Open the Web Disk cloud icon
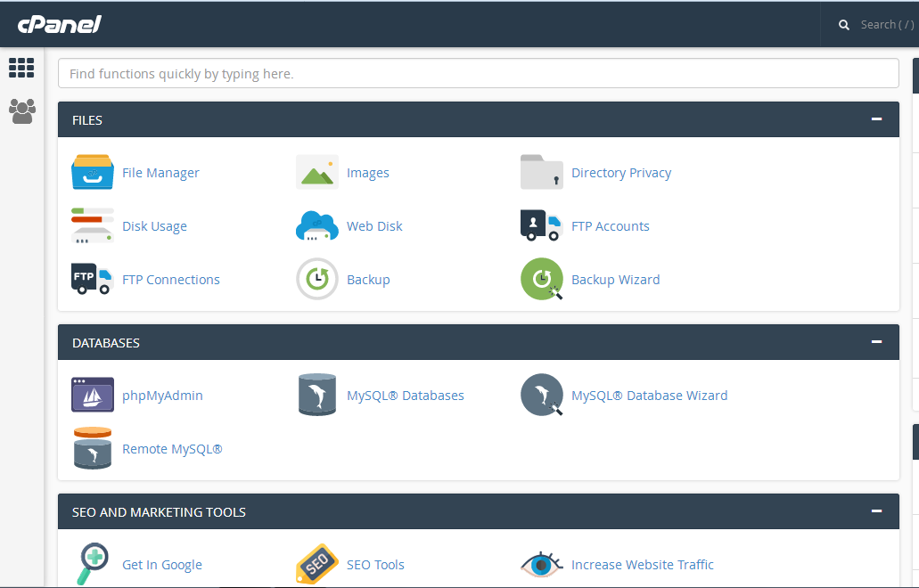 coord(317,226)
